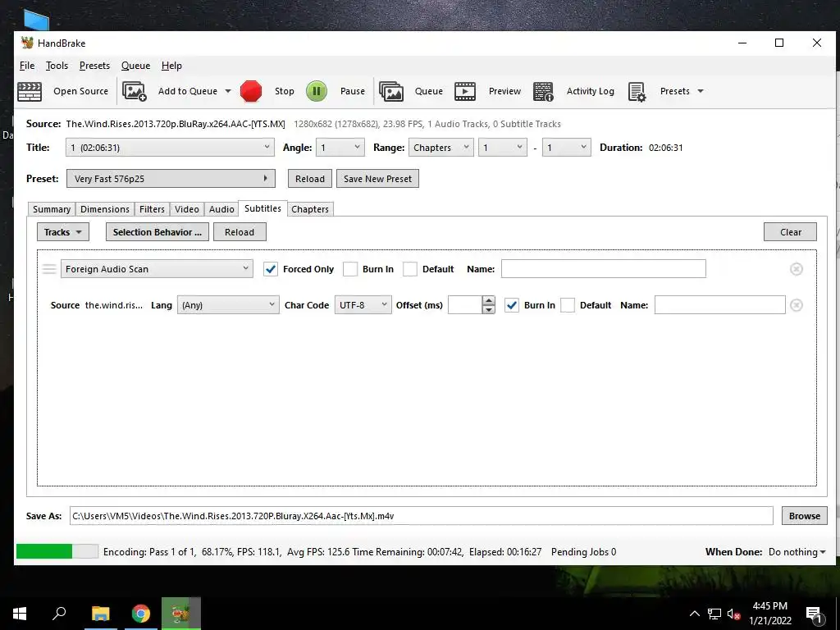Open the Tools menu

(x=57, y=66)
